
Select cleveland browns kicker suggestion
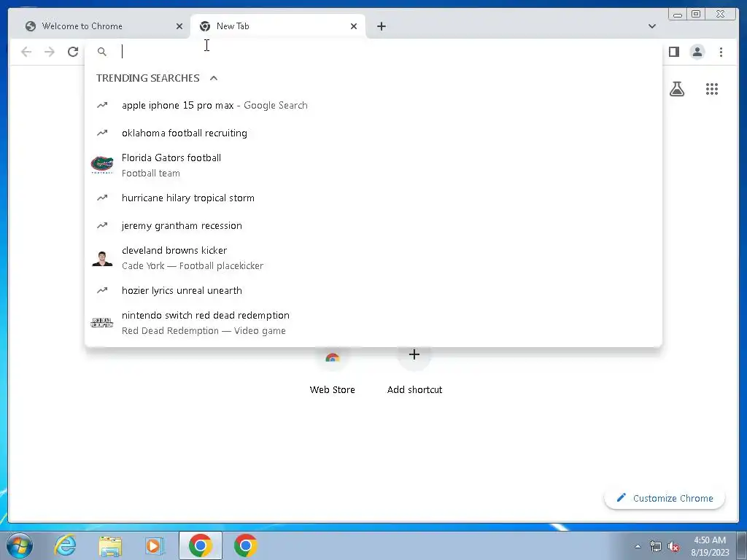(373, 257)
